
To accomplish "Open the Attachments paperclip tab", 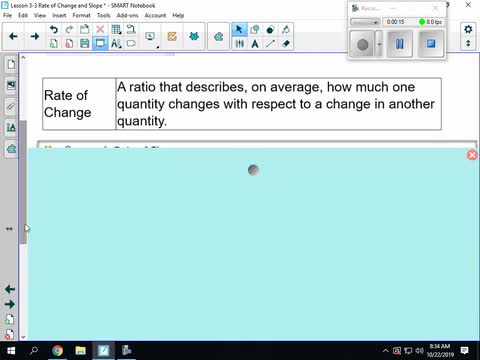I will [11, 107].
